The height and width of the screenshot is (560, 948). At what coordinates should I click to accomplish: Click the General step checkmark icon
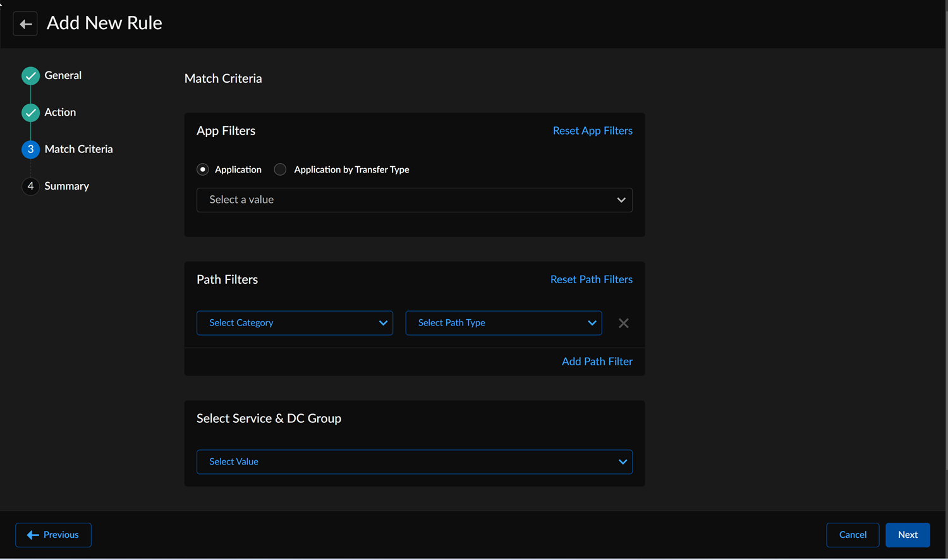coord(30,76)
